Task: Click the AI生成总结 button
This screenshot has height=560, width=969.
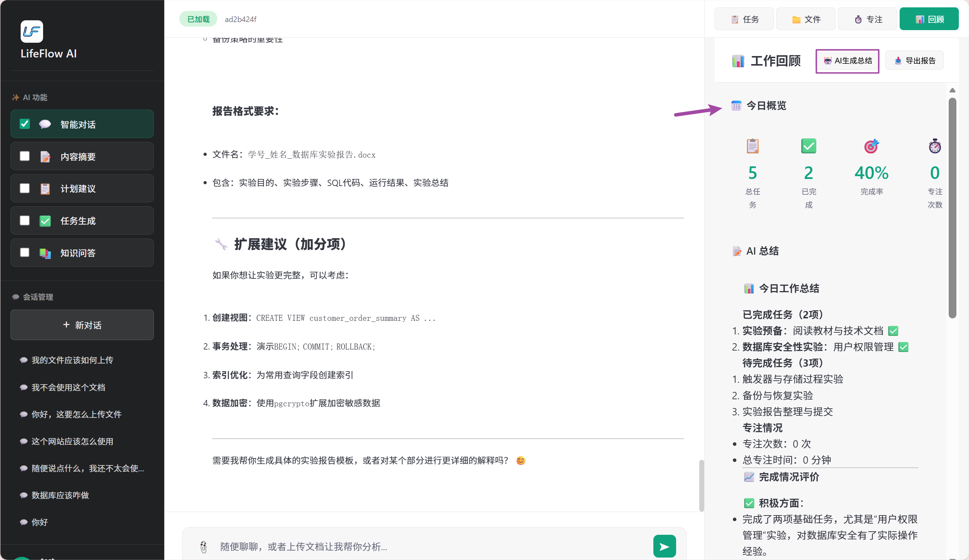Action: click(x=847, y=61)
